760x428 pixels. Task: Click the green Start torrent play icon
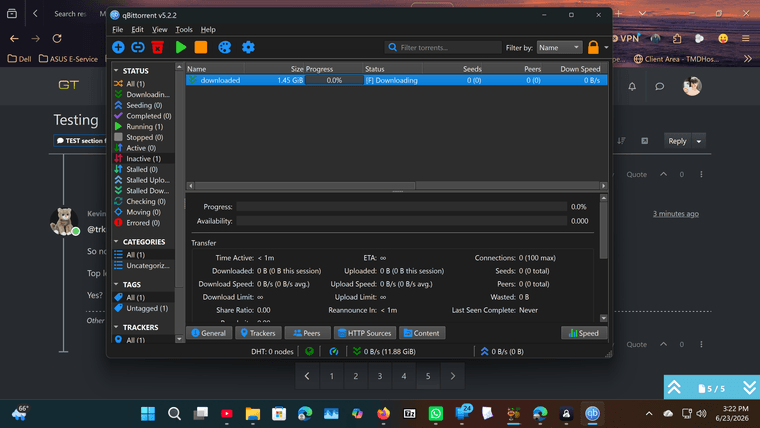pyautogui.click(x=181, y=47)
